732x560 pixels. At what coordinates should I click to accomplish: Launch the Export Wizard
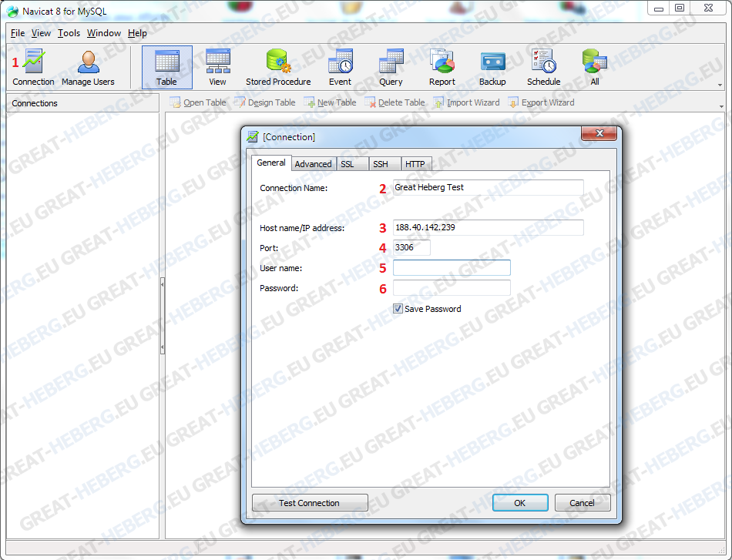541,102
